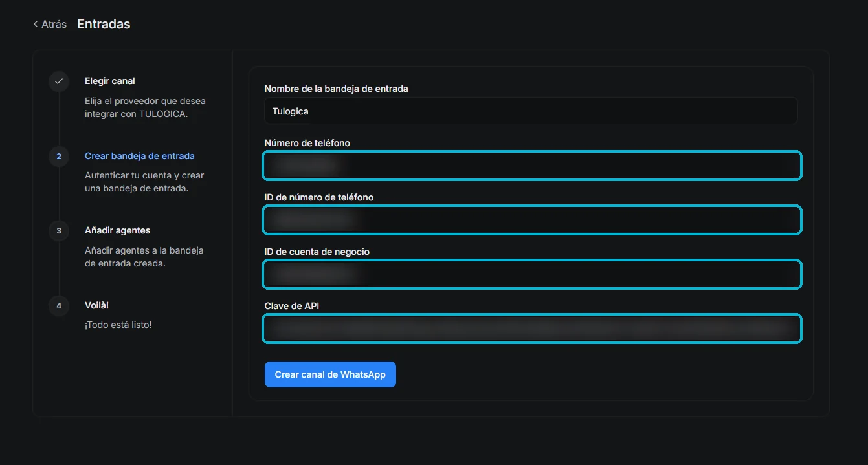
Task: Select step 4 number circle
Action: click(59, 305)
